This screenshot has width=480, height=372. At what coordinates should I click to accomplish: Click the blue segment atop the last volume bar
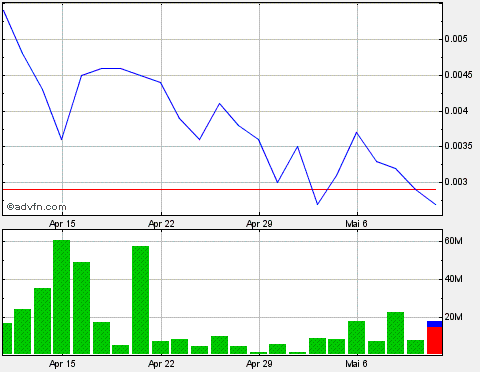pos(435,324)
